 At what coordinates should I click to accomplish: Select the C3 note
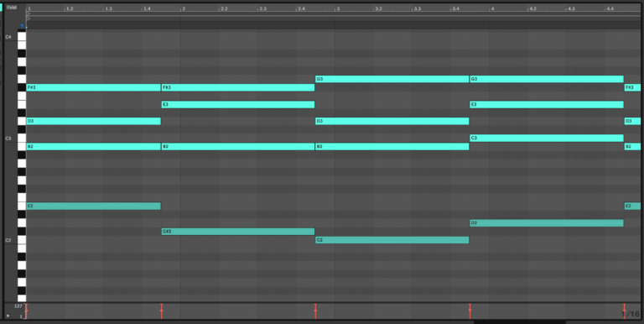(547, 138)
